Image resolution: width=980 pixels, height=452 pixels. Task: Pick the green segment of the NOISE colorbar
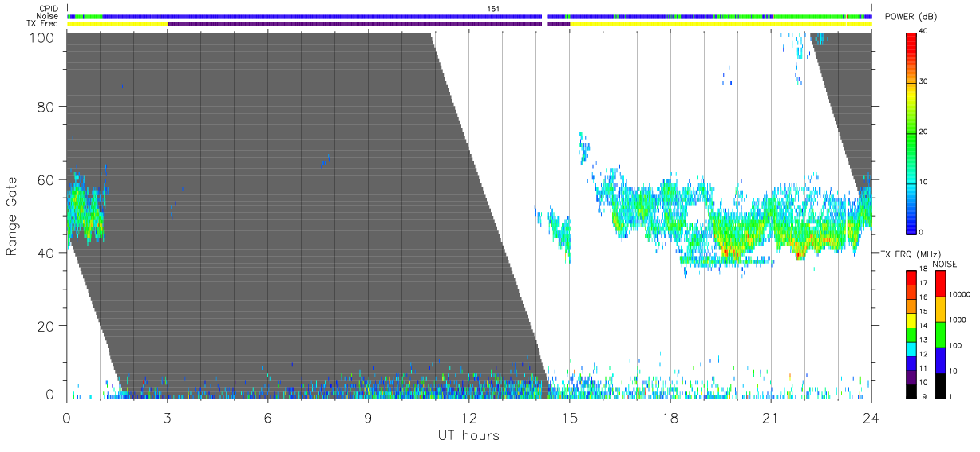point(940,334)
